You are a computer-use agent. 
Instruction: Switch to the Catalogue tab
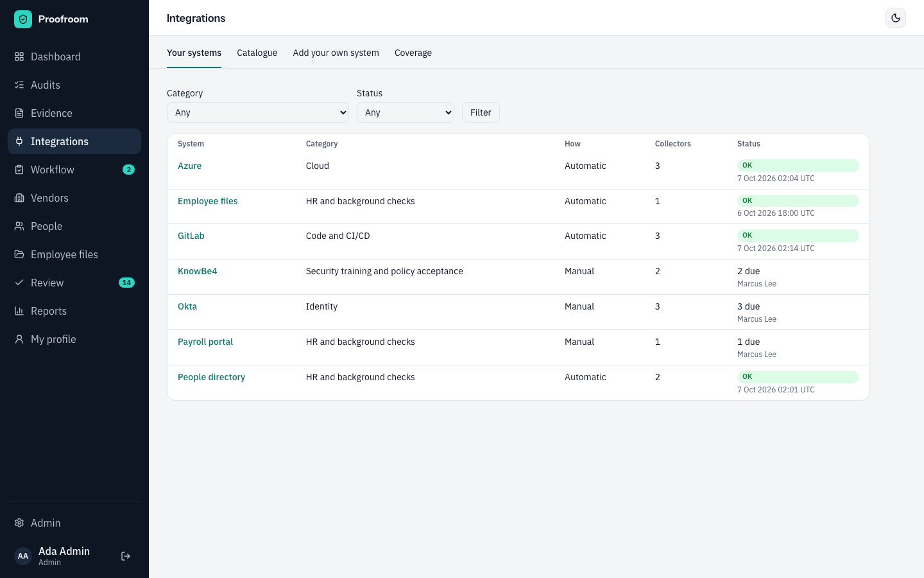tap(257, 53)
